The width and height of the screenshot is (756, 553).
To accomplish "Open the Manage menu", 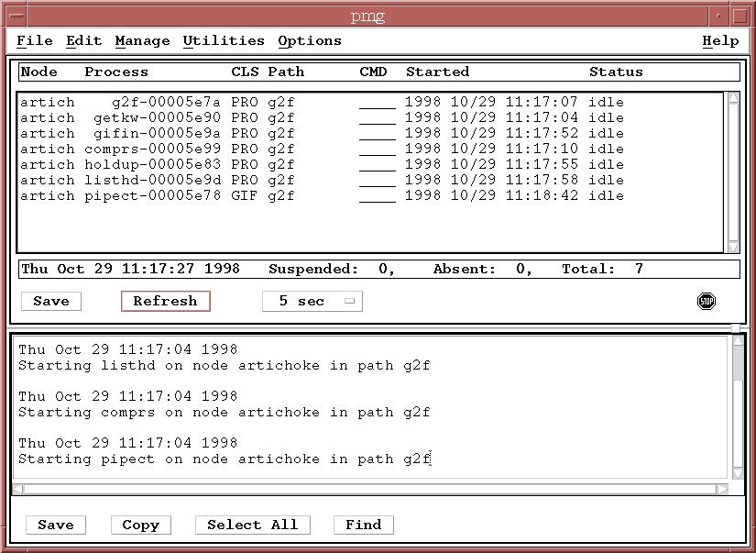I will 142,40.
